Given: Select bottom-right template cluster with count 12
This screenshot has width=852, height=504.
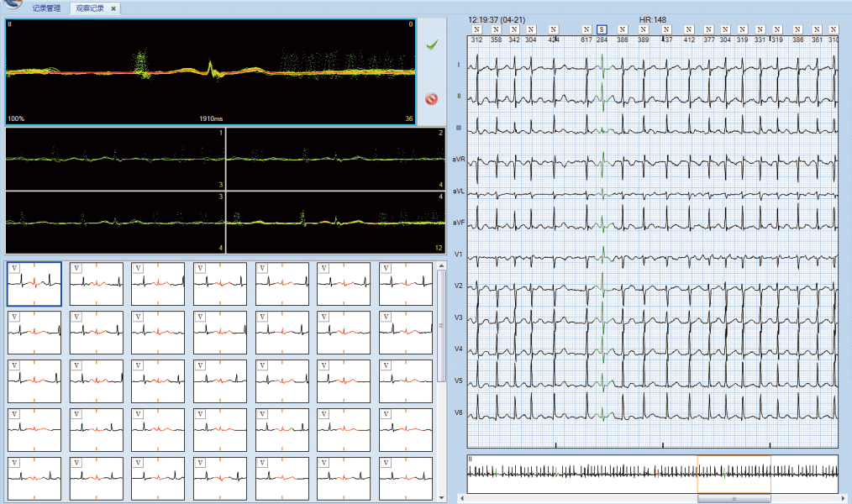Looking at the screenshot, I should tap(336, 222).
